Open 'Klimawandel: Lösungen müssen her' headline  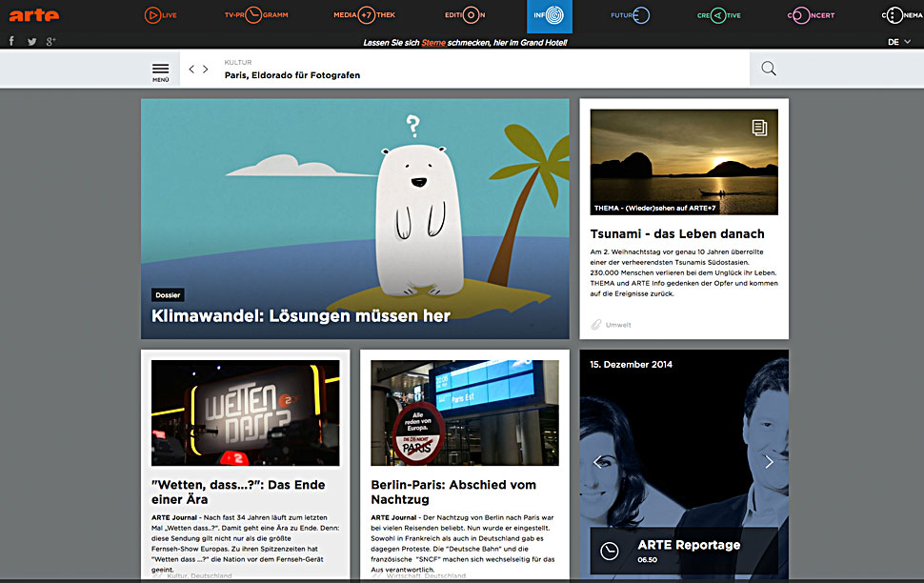[x=300, y=316]
